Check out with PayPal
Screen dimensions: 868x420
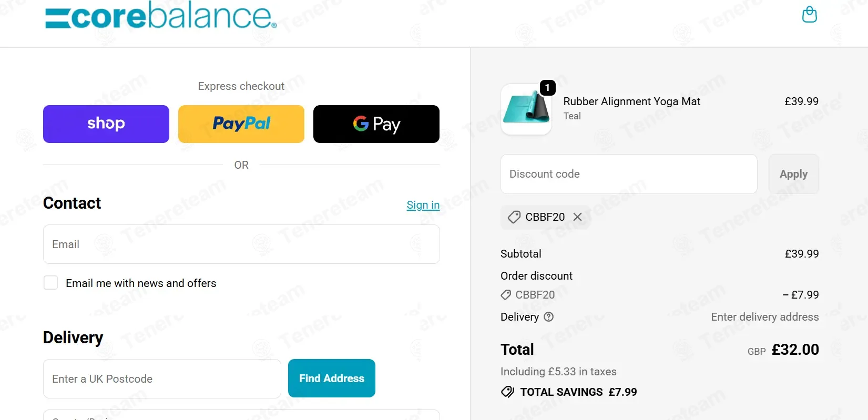tap(241, 124)
